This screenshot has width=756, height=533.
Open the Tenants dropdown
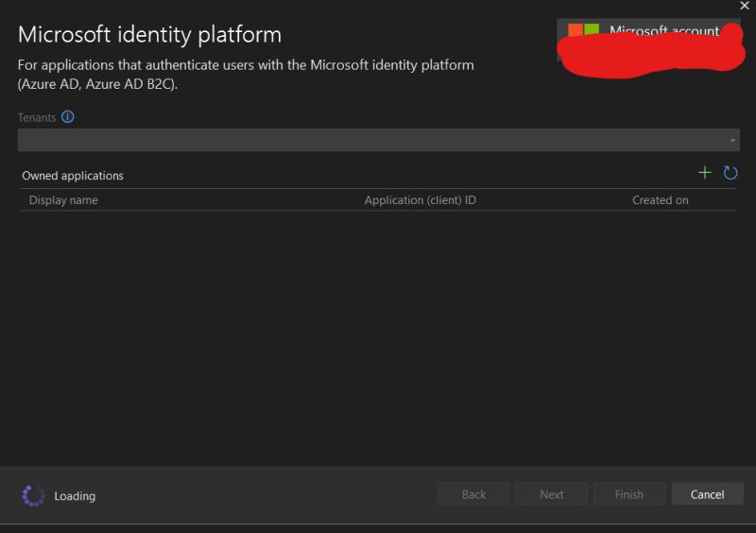click(x=379, y=140)
